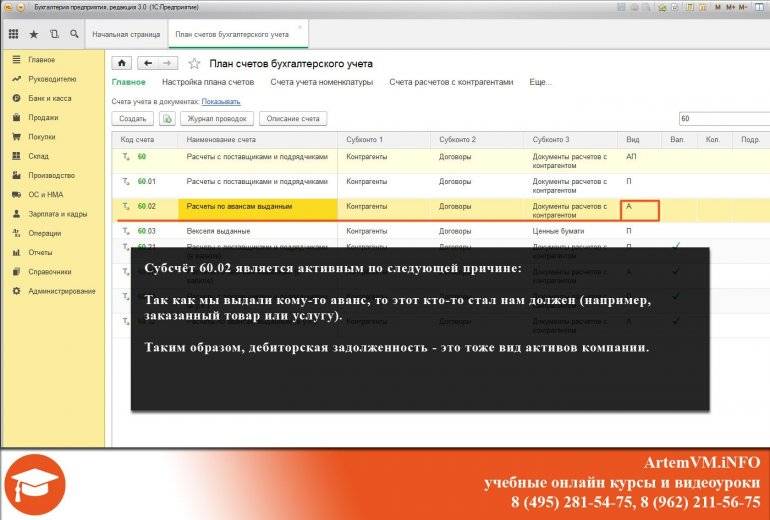Click the Показывать link
Image resolution: width=770 pixels, height=520 pixels.
[220, 102]
